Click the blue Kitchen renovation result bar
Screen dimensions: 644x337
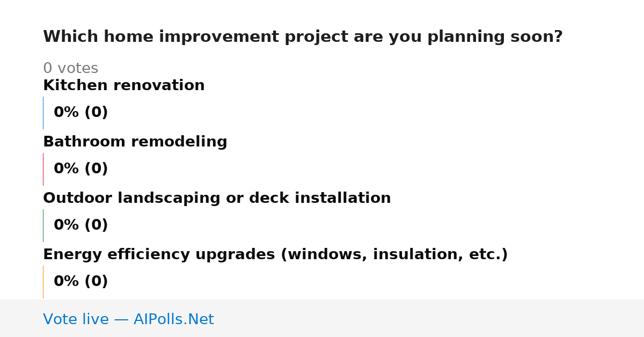point(43,113)
